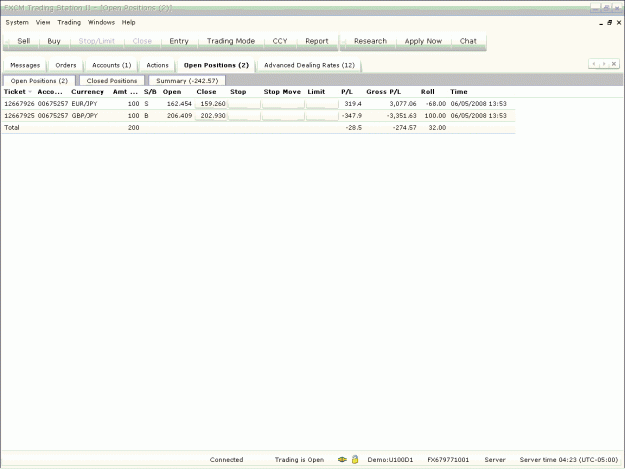Viewport: 625px width, 469px height.
Task: Click close price 202.930 for GBP/JPY
Action: 213,116
